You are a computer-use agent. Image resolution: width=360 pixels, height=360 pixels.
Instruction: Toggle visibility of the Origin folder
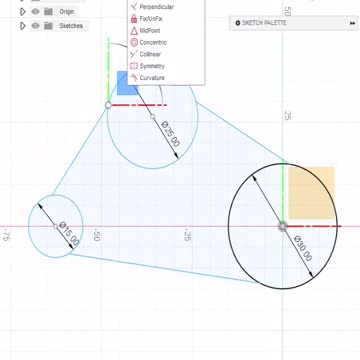(35, 12)
